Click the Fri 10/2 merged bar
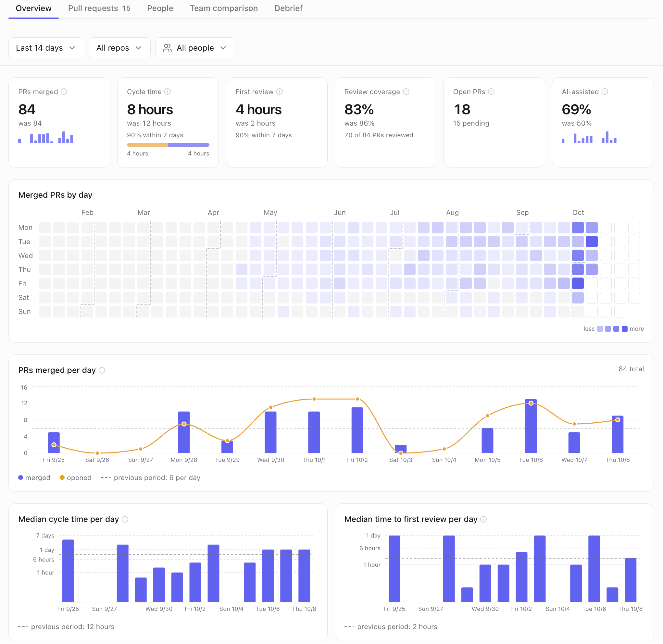The width and height of the screenshot is (663, 644). click(357, 430)
